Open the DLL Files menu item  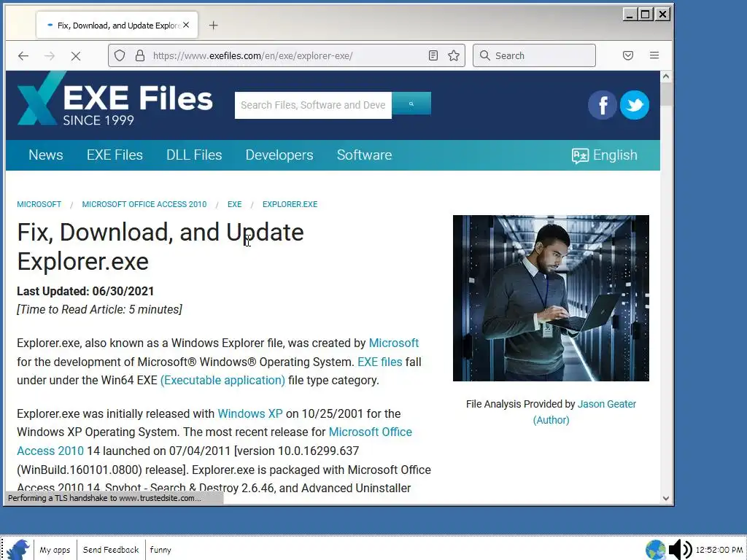[x=194, y=155]
